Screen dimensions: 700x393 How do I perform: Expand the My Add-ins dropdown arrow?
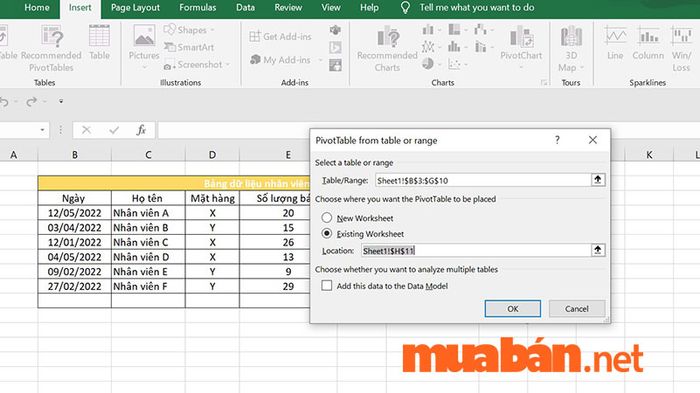pos(320,60)
